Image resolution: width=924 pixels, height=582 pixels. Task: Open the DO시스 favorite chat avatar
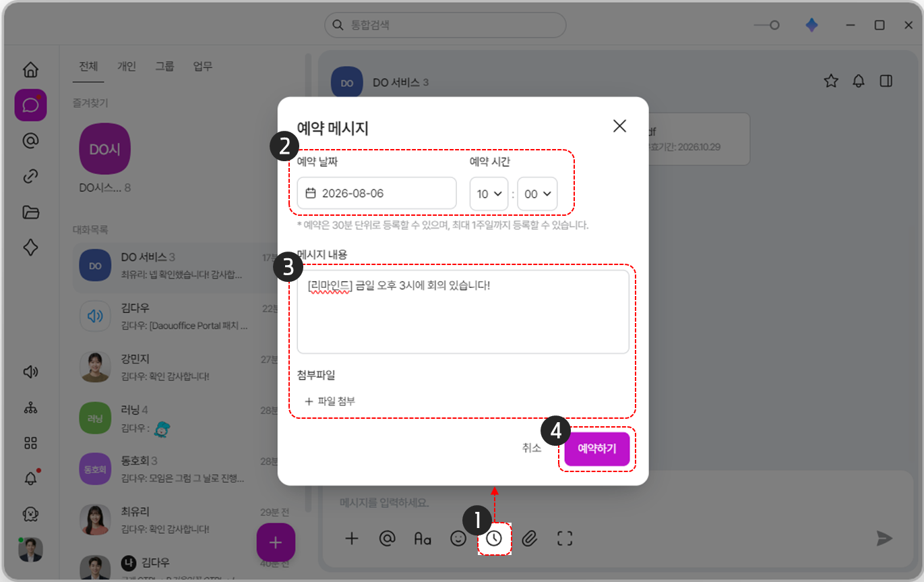[x=104, y=148]
